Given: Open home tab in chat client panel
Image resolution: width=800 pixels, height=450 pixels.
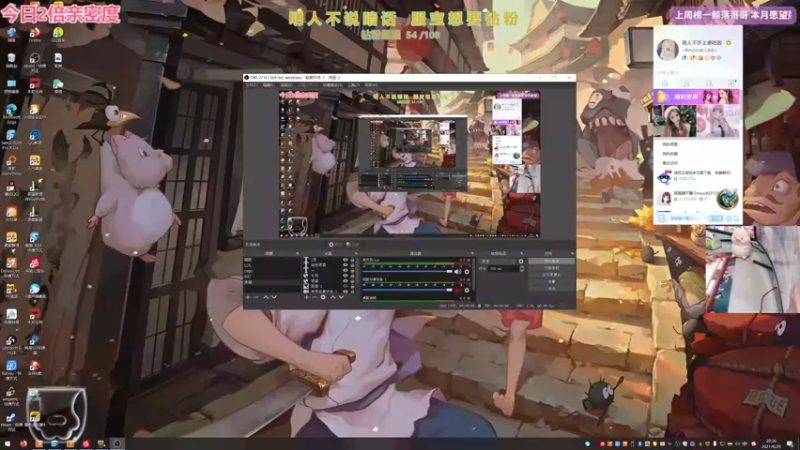Looking at the screenshot, I should (x=665, y=83).
